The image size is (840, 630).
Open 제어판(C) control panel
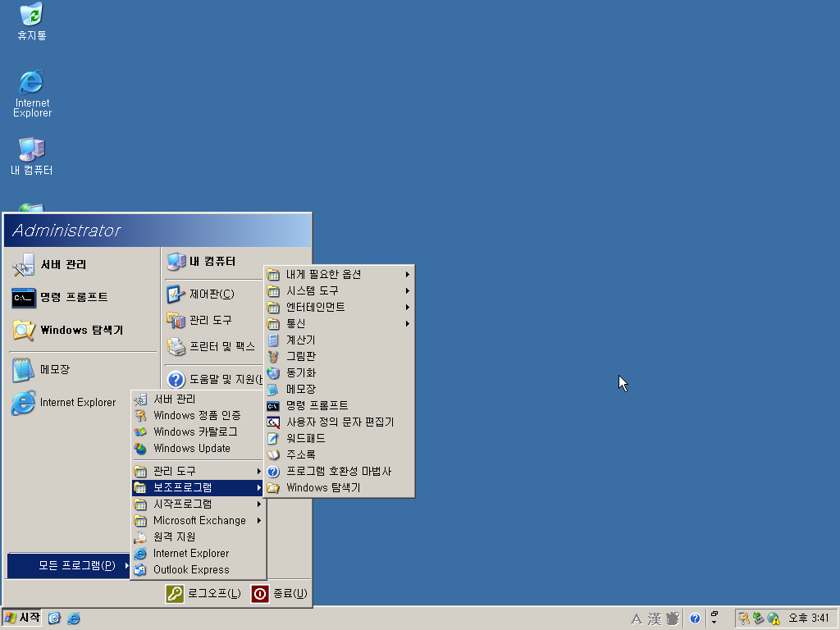point(212,294)
